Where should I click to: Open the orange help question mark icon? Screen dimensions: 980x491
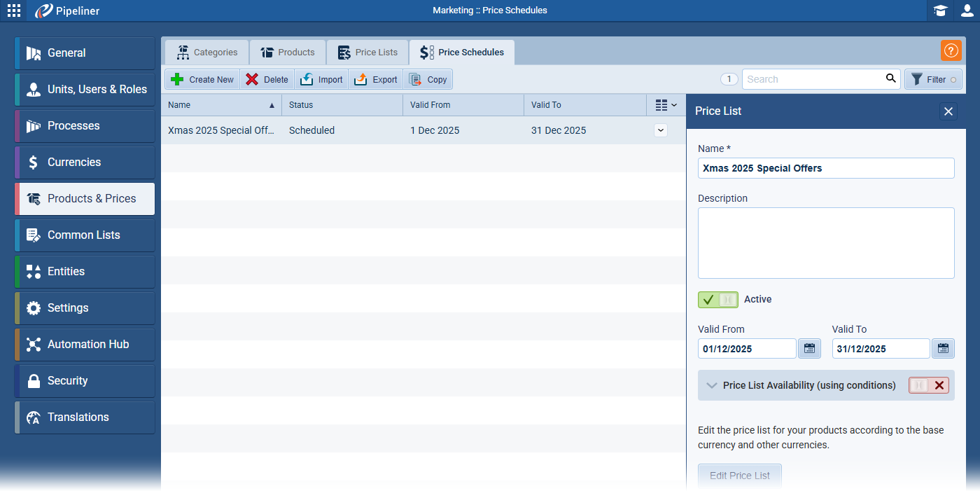coord(951,50)
